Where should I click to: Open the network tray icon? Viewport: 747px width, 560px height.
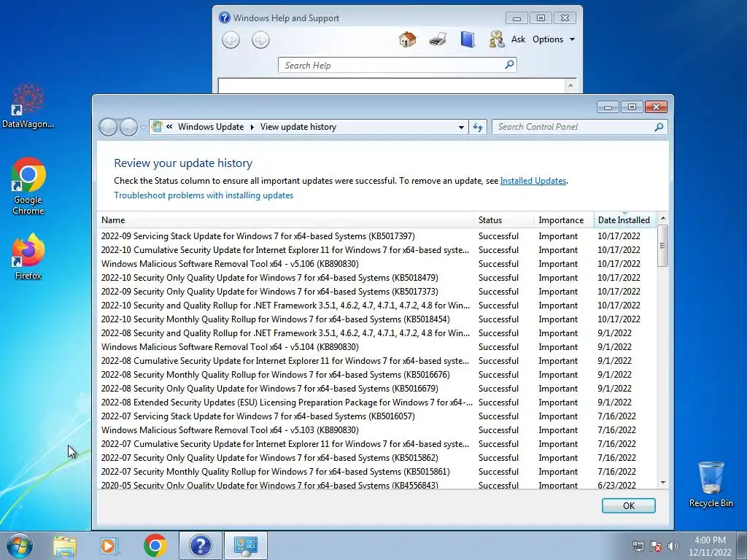(638, 546)
